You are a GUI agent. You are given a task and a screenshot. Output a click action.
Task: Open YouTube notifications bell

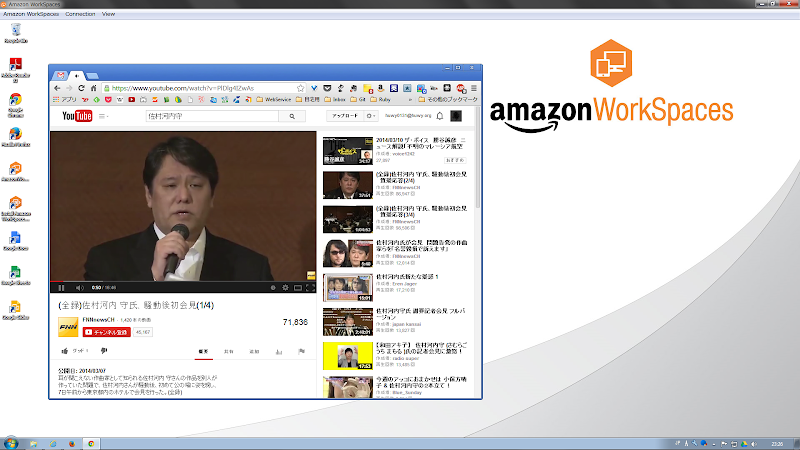tap(440, 116)
